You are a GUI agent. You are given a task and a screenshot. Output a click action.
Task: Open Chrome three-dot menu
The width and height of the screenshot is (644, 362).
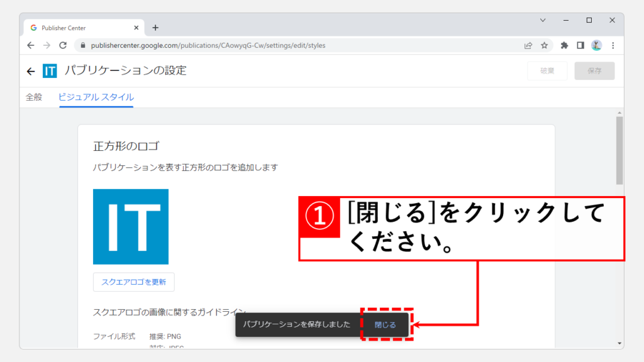pyautogui.click(x=613, y=45)
